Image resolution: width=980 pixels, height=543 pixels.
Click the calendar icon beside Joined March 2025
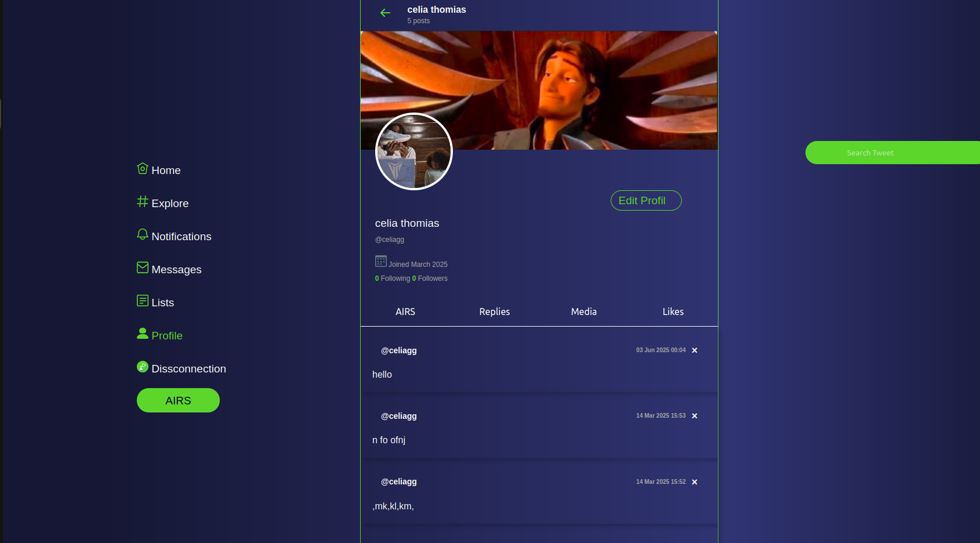tap(380, 261)
